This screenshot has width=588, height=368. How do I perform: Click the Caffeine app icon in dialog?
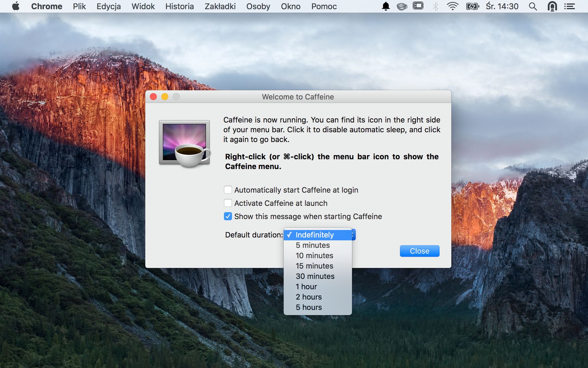pos(185,143)
